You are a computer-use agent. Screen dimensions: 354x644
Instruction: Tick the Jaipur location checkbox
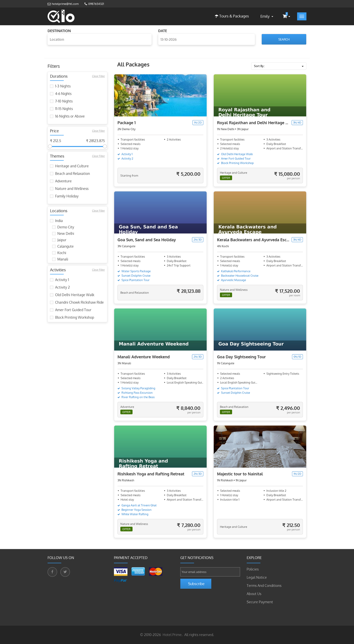[54, 240]
